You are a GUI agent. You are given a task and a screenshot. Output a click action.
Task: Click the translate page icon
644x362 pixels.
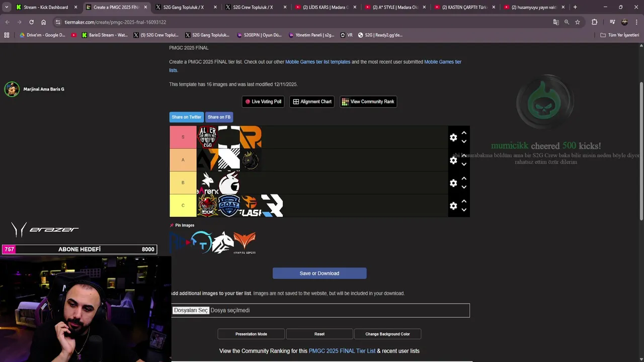point(556,22)
